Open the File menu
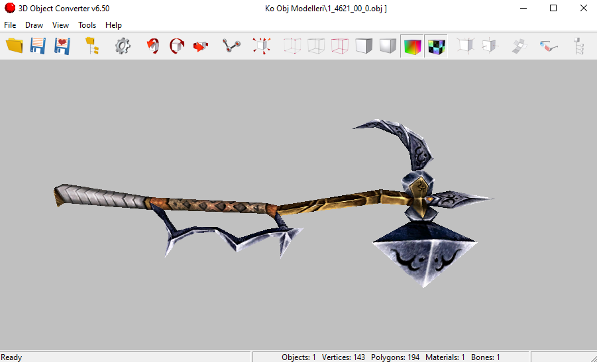This screenshot has width=597, height=364. pos(10,25)
